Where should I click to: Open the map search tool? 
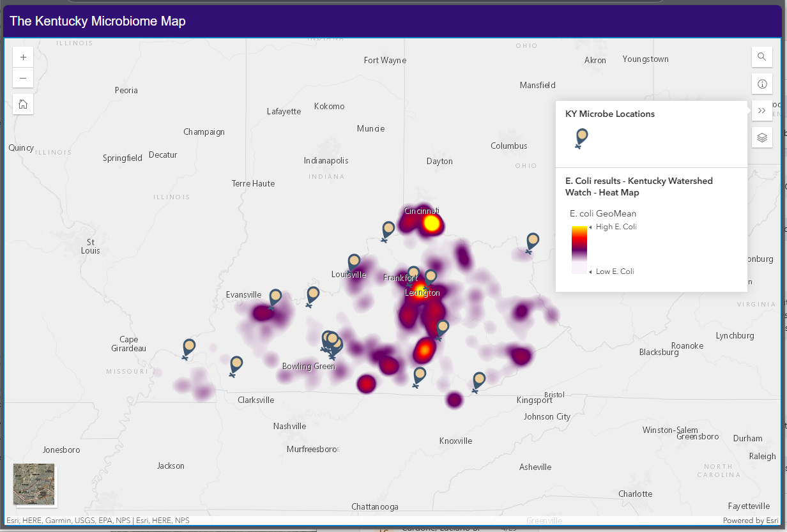(761, 57)
